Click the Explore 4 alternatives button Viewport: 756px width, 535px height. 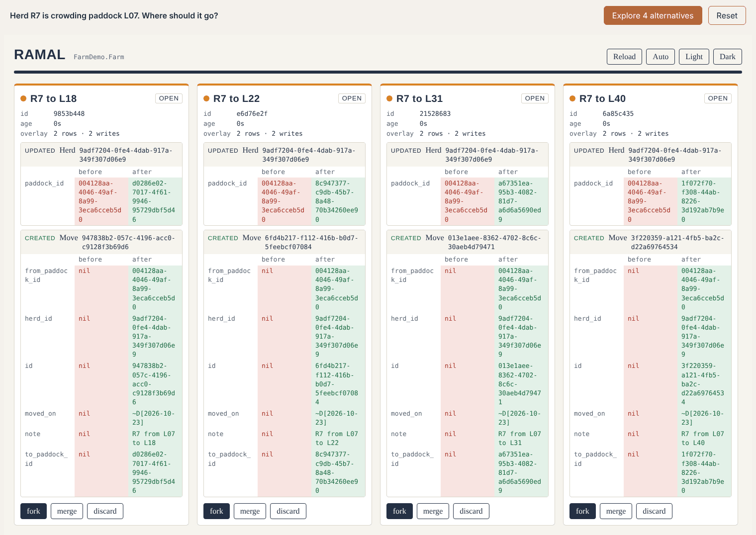pos(653,15)
